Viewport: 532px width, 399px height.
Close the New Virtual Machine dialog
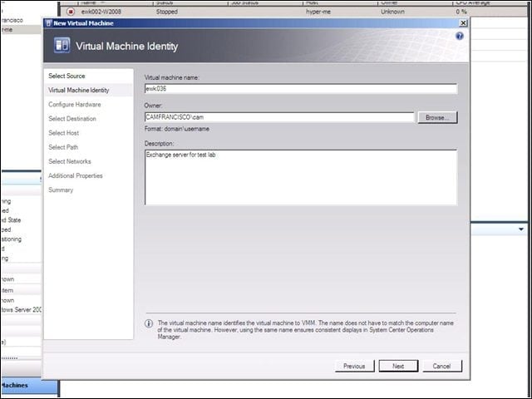[463, 23]
